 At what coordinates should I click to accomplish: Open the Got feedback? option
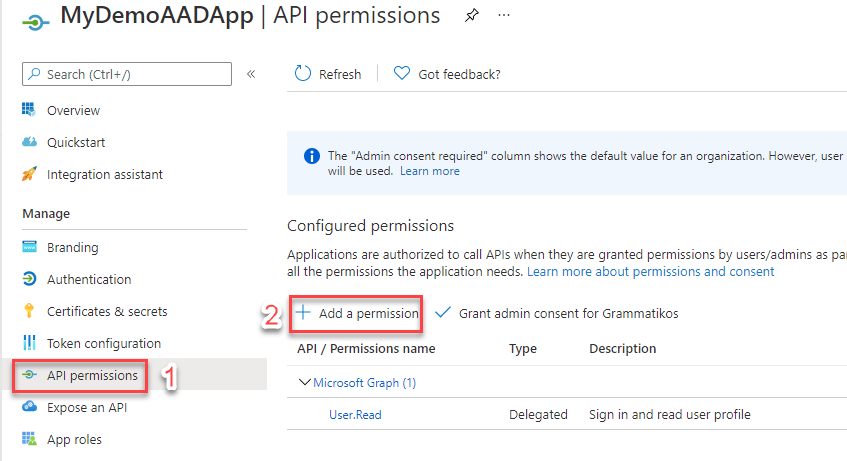click(459, 74)
